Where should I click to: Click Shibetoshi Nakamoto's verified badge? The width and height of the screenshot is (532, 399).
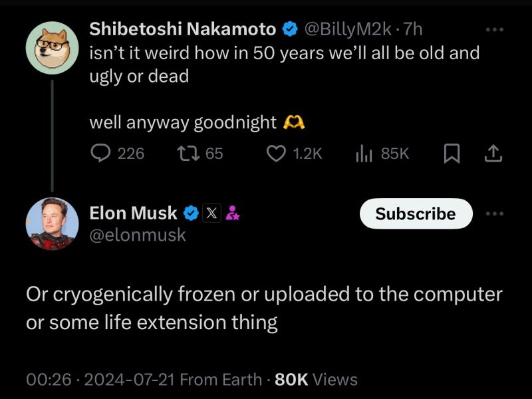[x=290, y=29]
